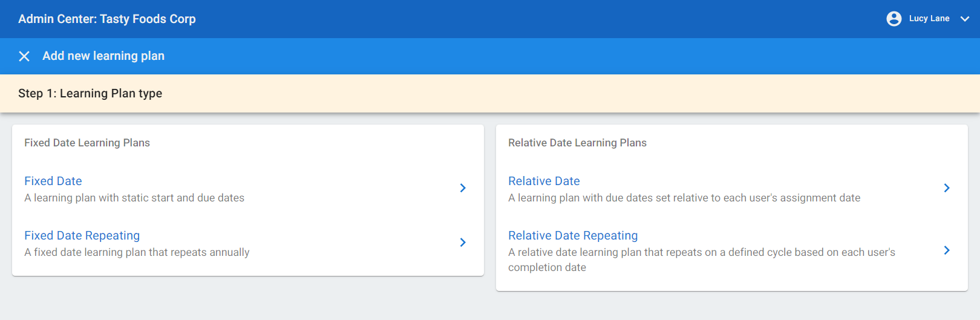Click description about each user's completion date
This screenshot has height=320, width=980.
(x=702, y=260)
